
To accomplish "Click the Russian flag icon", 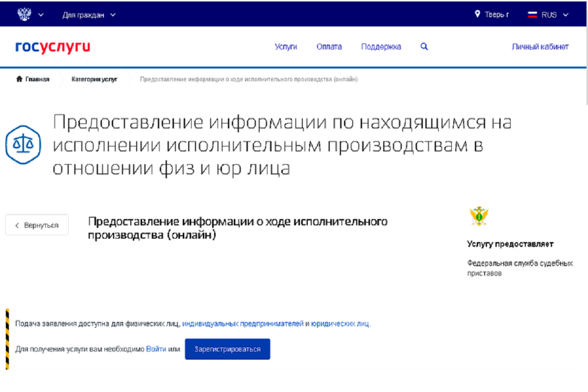I will coord(533,15).
